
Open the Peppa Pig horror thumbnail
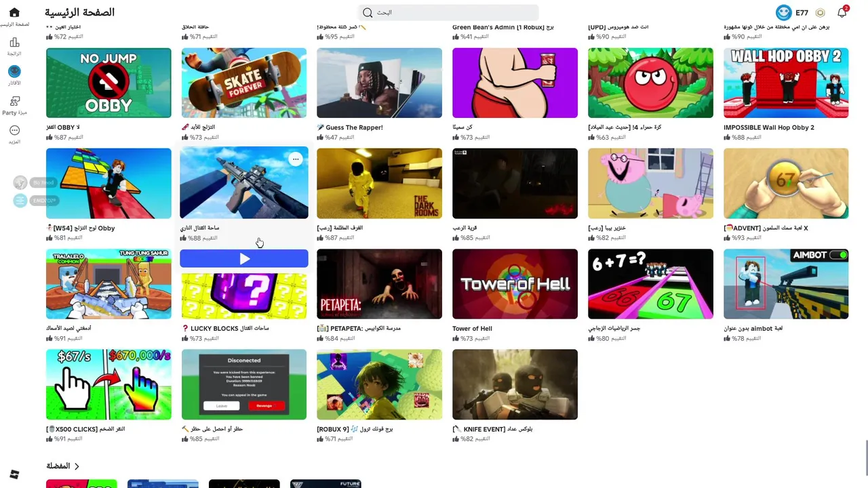(650, 184)
